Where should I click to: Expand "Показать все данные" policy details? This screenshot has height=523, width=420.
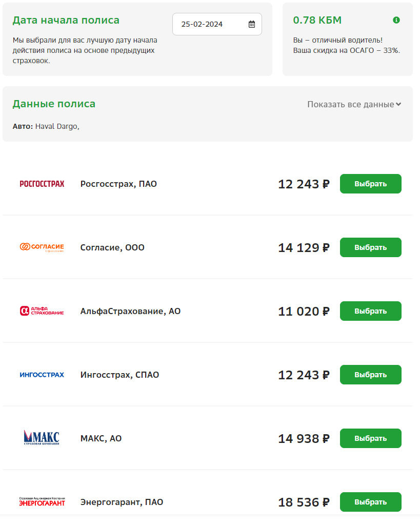coord(350,104)
